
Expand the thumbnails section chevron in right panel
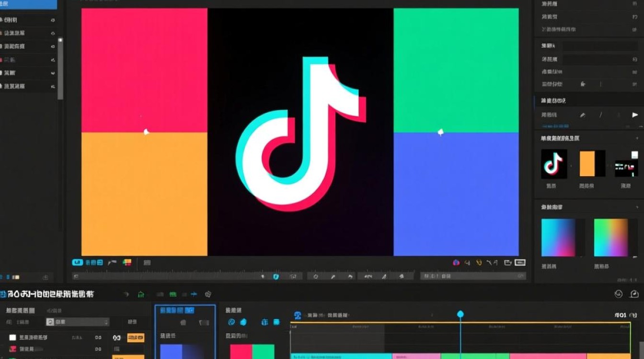(637, 138)
